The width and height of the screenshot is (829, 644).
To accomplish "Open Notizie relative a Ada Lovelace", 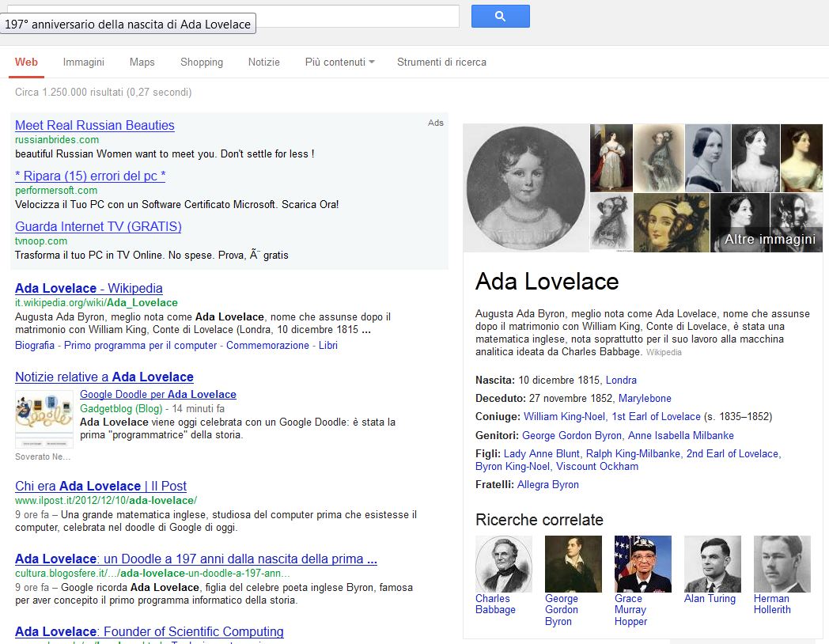I will pyautogui.click(x=104, y=377).
